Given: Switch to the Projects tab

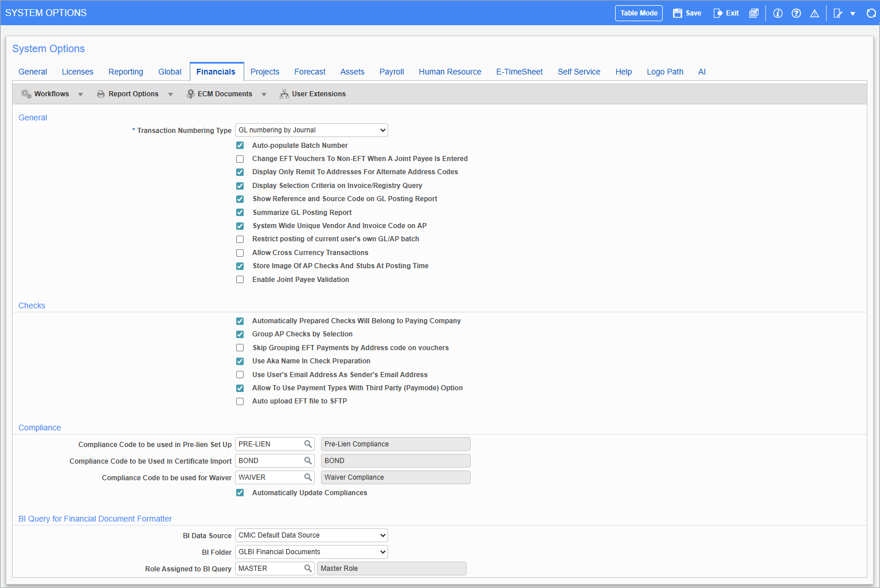Looking at the screenshot, I should 265,72.
